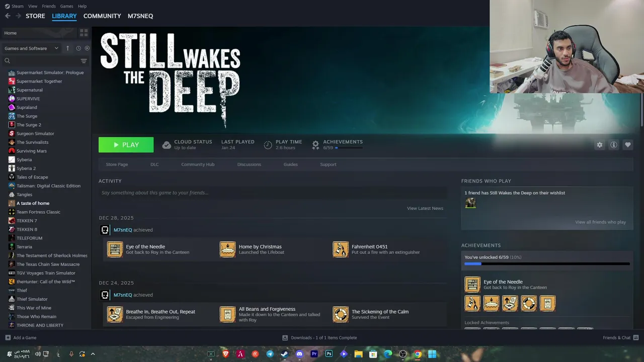Screen dimensions: 644x362
Task: Select A taste of home in the library list
Action: coord(33,203)
